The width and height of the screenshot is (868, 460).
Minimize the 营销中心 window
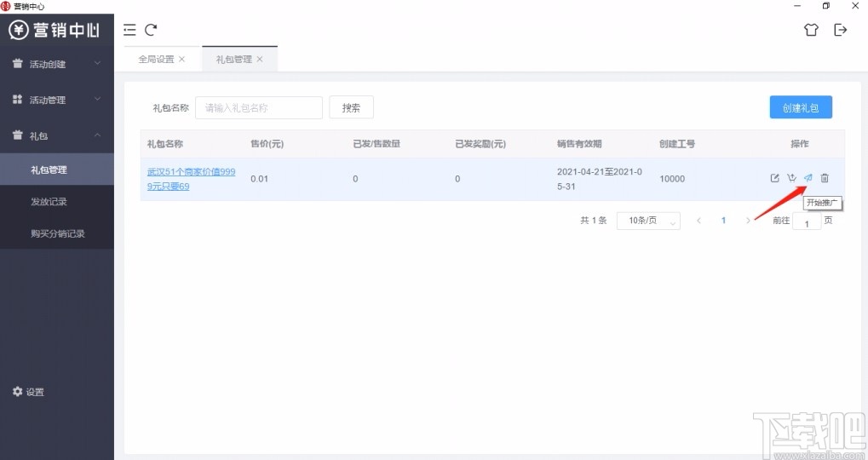pyautogui.click(x=797, y=6)
